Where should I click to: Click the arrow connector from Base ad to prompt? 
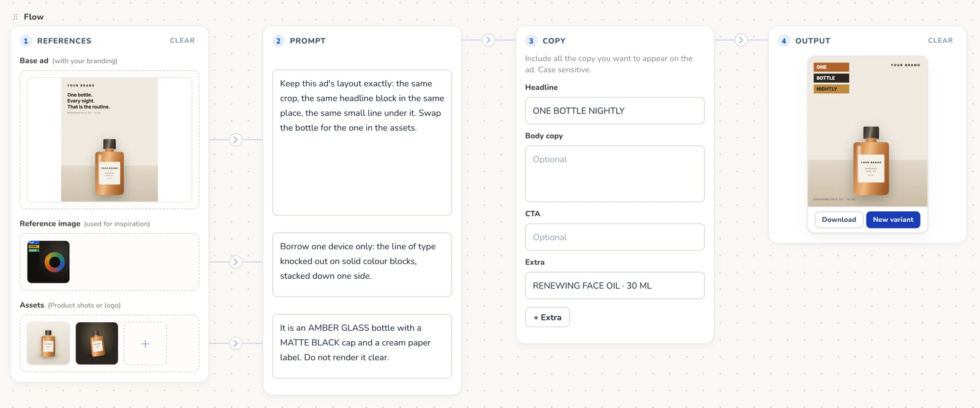click(235, 140)
